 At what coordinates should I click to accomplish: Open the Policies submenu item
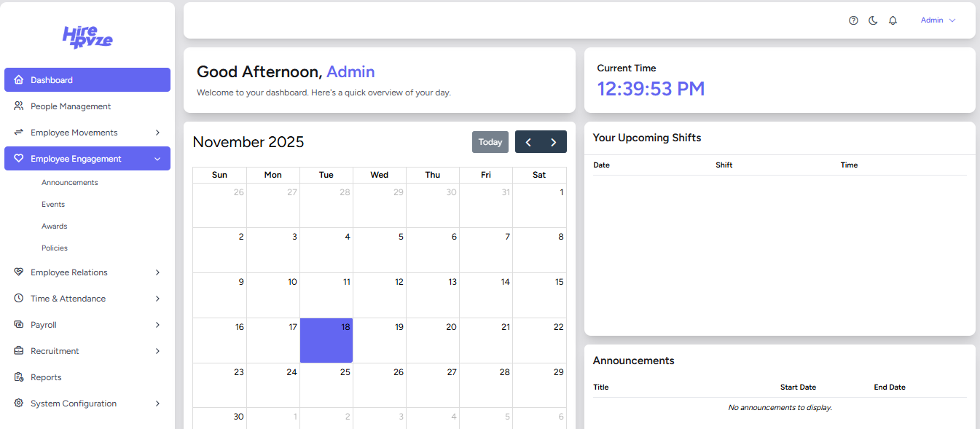tap(55, 248)
